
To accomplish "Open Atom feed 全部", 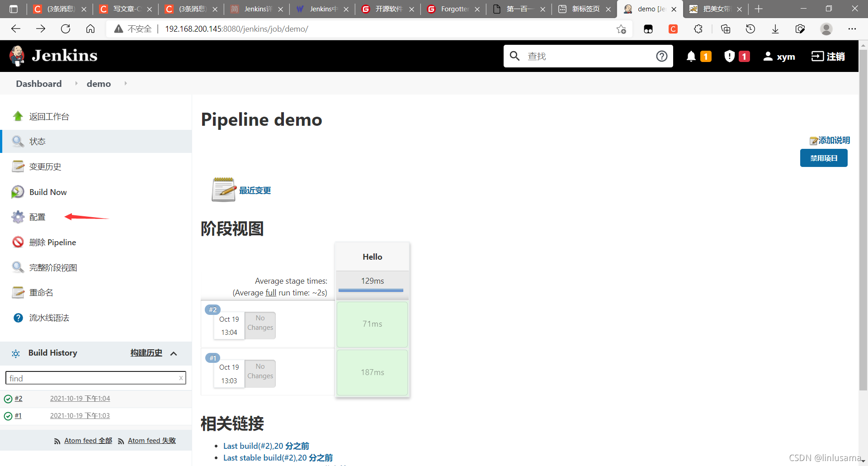I will [88, 441].
